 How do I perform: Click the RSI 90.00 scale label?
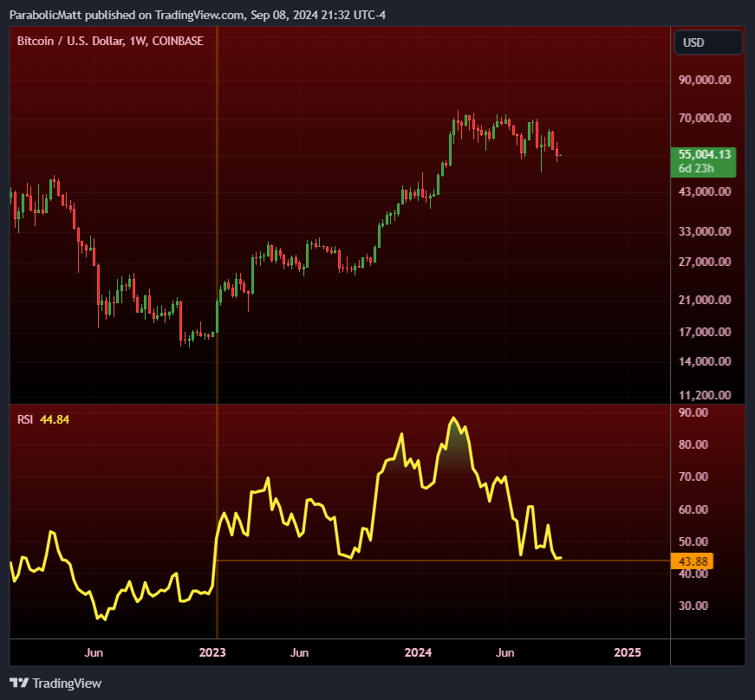click(x=693, y=412)
